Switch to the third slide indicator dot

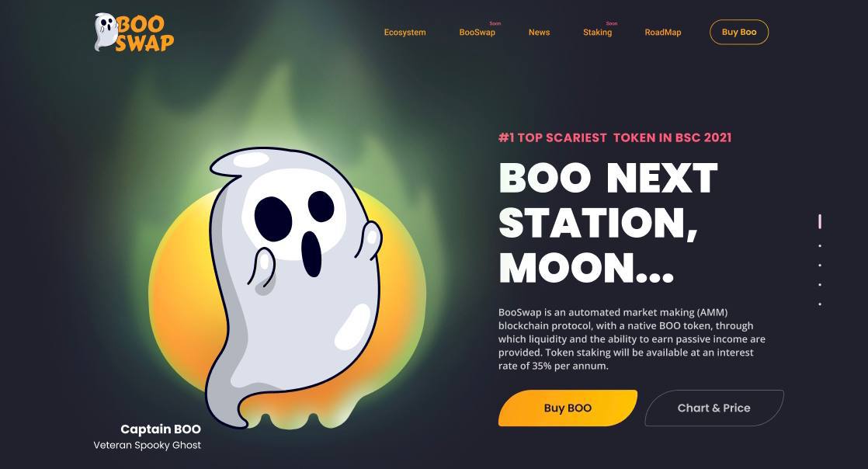(820, 266)
